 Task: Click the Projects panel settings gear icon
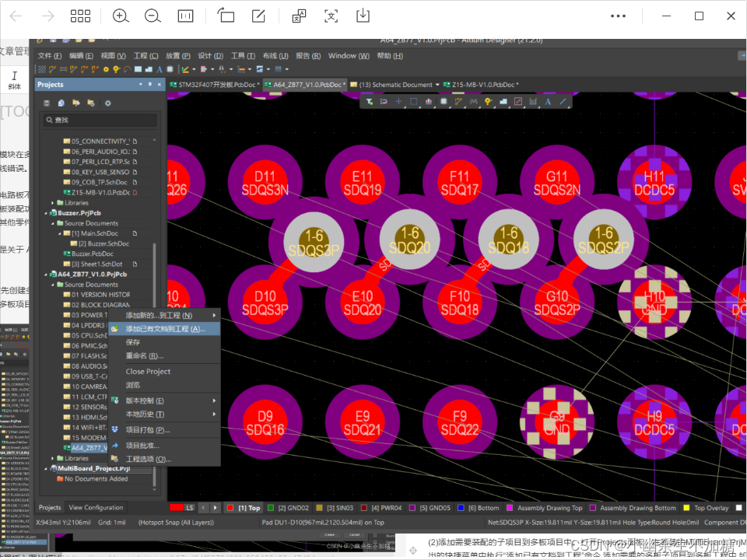pos(108,103)
